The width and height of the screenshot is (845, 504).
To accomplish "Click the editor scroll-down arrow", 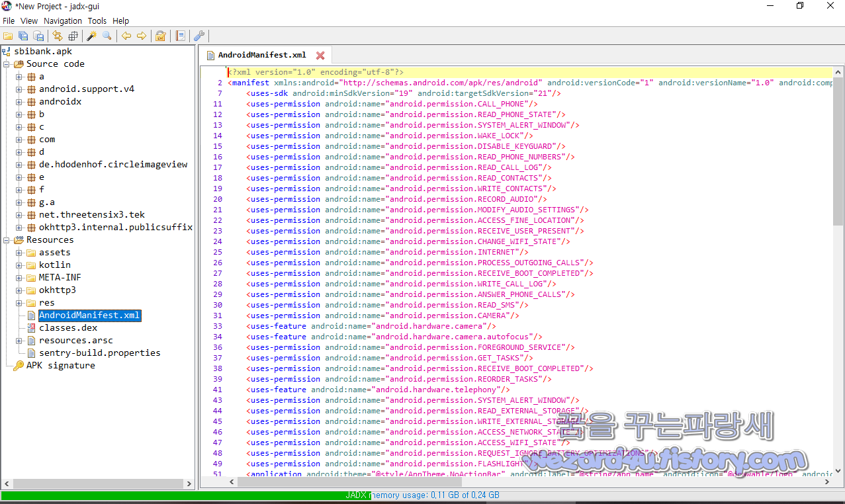I will (x=838, y=472).
